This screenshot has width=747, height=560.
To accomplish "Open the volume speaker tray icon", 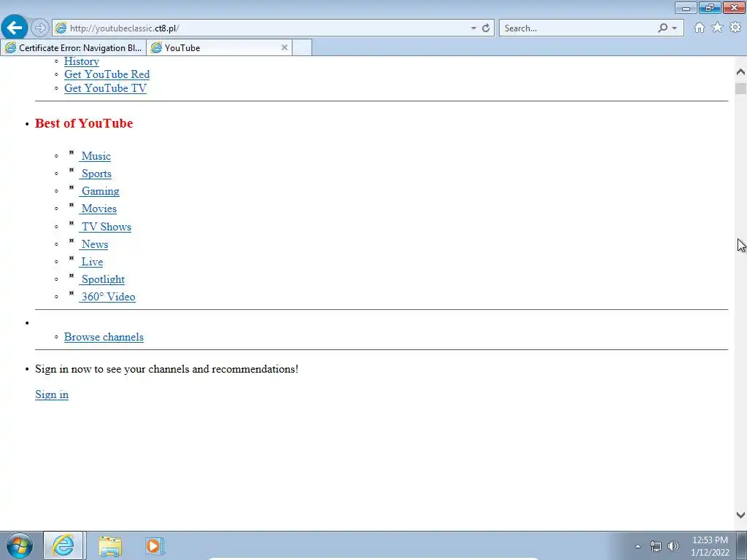I will pyautogui.click(x=673, y=546).
